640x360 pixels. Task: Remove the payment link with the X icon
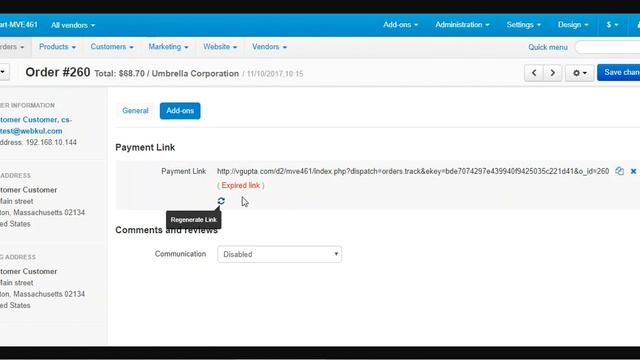pyautogui.click(x=633, y=171)
